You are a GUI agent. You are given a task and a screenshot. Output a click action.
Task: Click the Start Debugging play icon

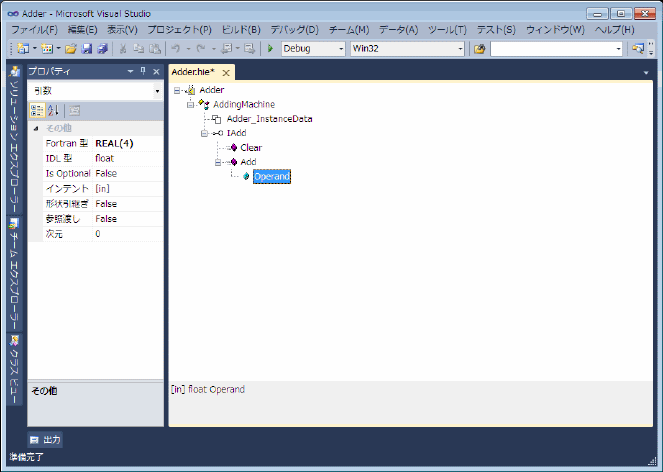tap(270, 48)
